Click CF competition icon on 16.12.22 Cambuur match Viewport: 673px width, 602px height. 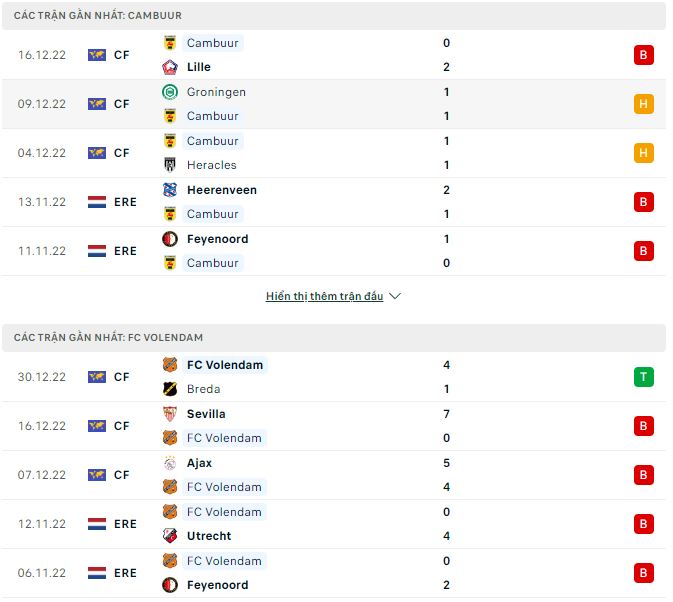coord(97,55)
